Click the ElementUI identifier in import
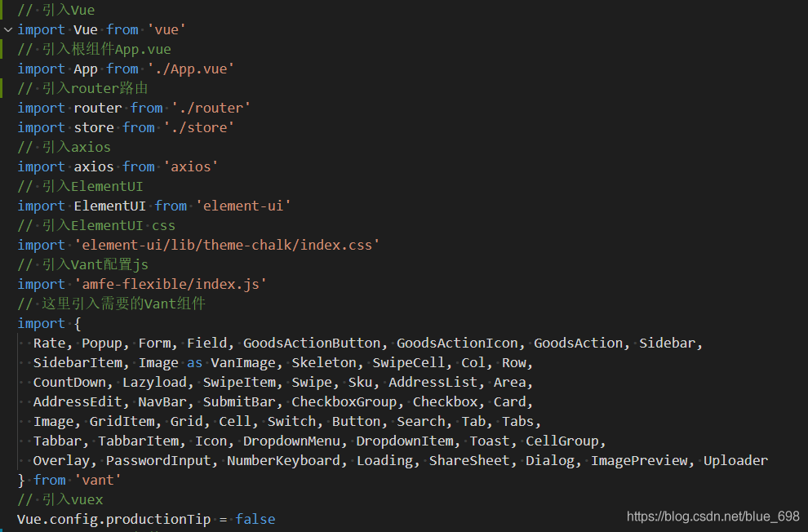The image size is (808, 532). (109, 206)
